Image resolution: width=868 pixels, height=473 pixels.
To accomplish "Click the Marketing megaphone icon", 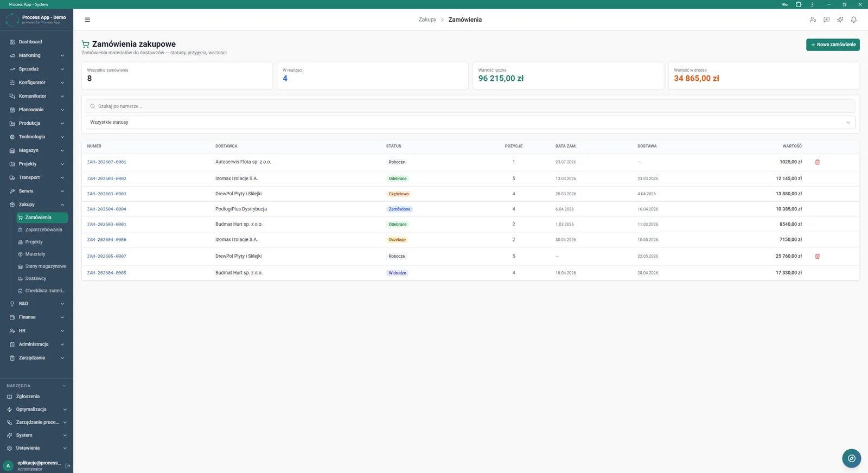I will 12,55.
